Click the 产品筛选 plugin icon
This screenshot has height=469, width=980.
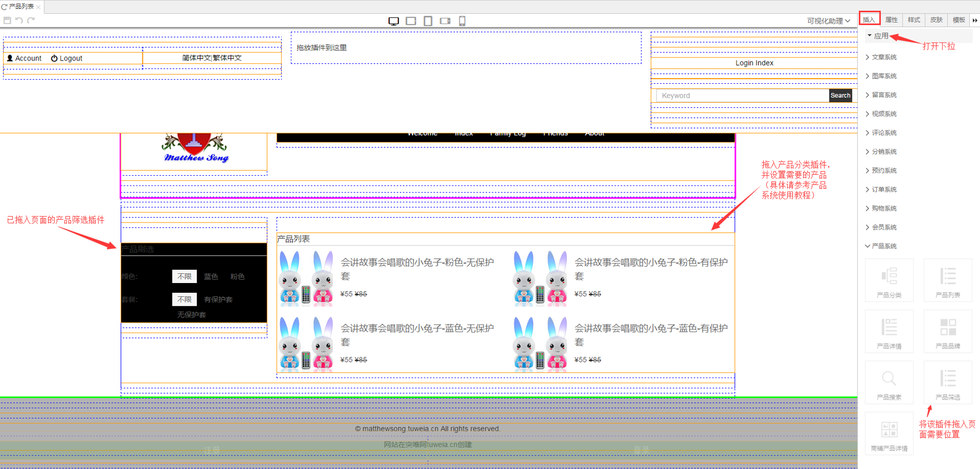click(x=948, y=382)
